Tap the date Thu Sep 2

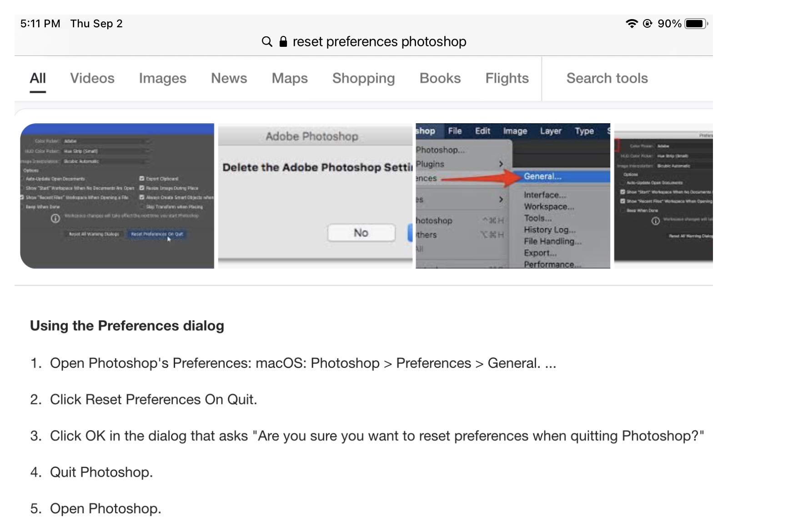(x=96, y=24)
